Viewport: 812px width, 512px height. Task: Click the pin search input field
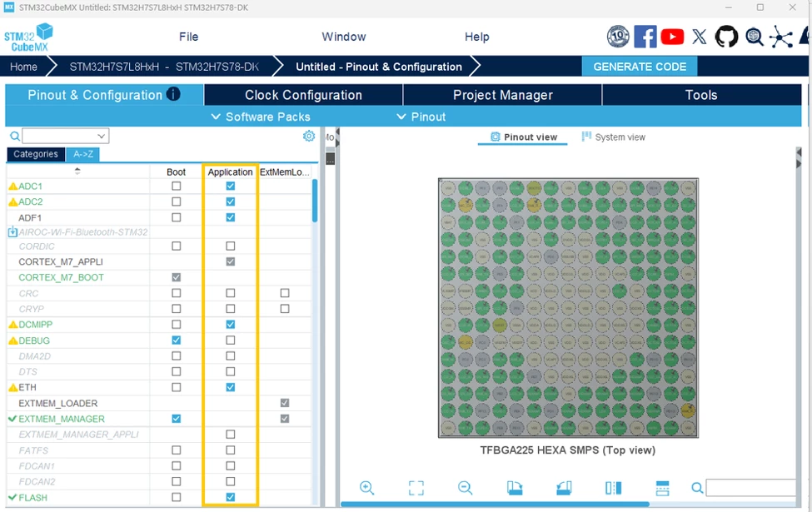click(x=751, y=488)
